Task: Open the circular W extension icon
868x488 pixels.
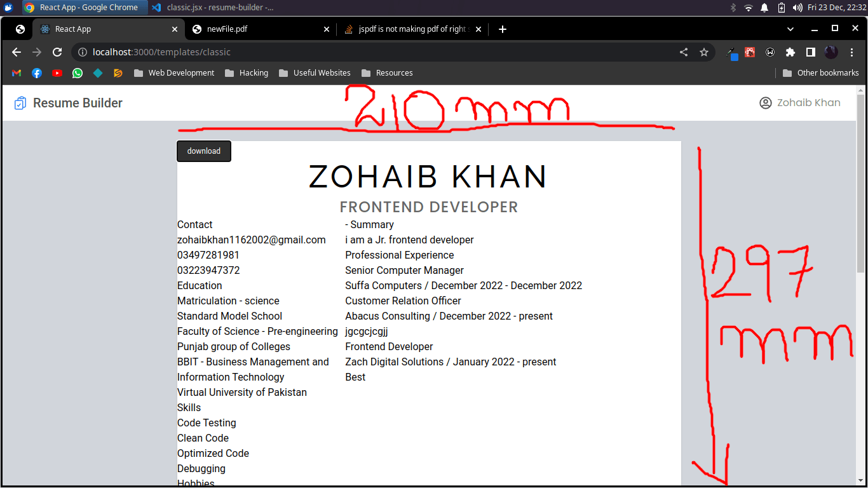Action: [770, 52]
